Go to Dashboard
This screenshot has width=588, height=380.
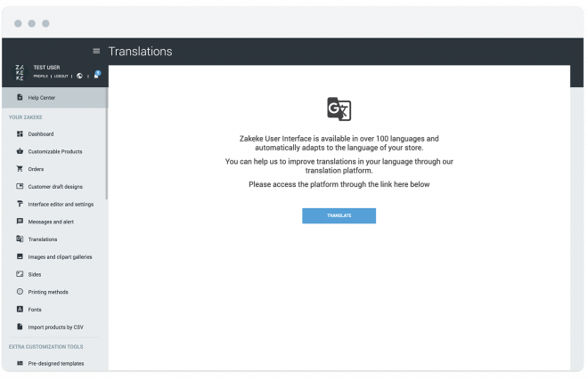pyautogui.click(x=40, y=134)
